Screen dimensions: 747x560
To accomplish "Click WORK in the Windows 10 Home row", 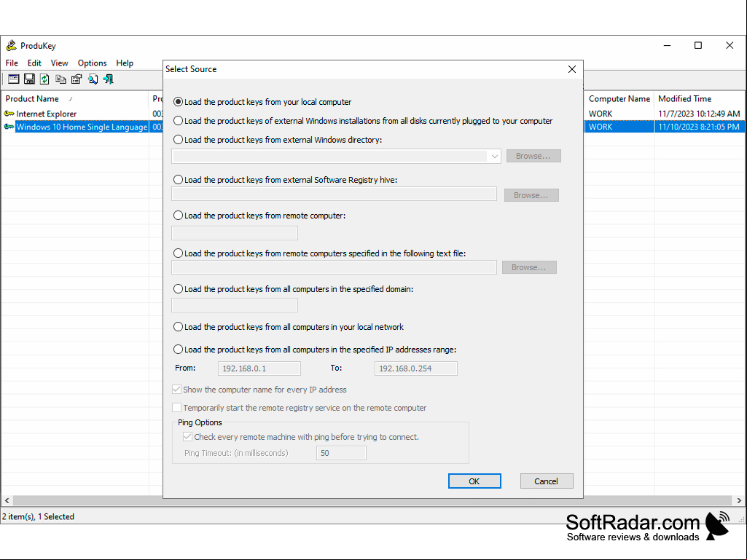I will 601,127.
